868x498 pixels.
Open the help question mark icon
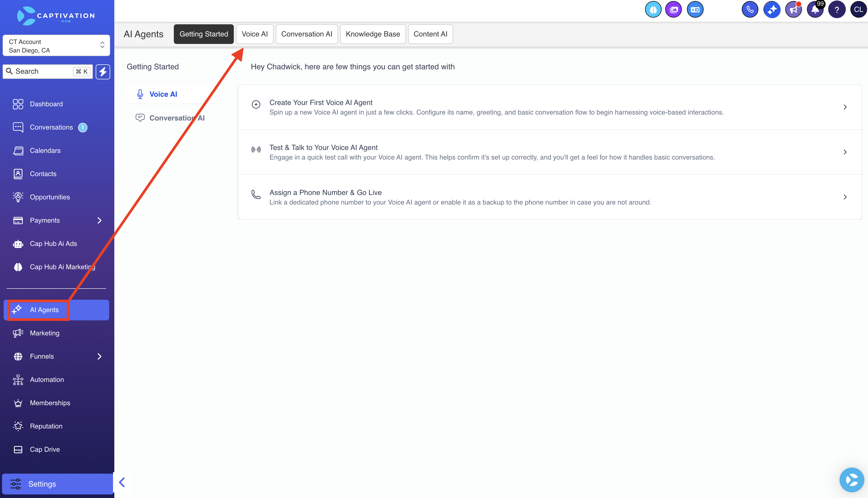click(837, 10)
